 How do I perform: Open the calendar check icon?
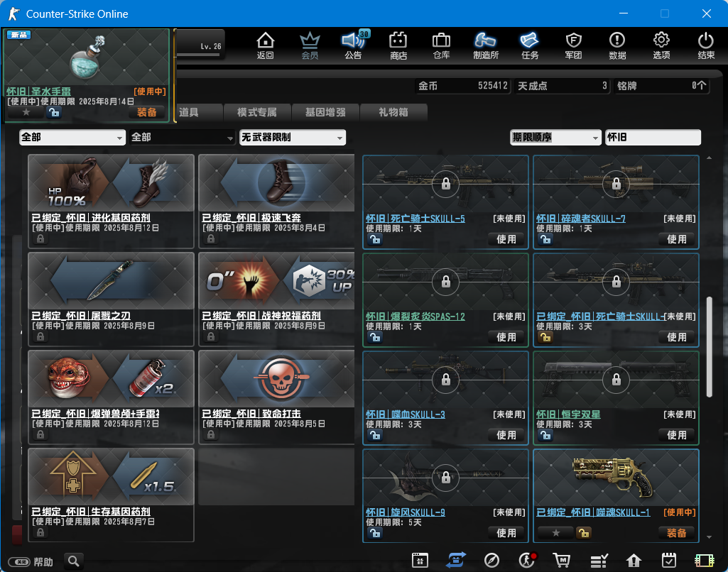click(669, 561)
